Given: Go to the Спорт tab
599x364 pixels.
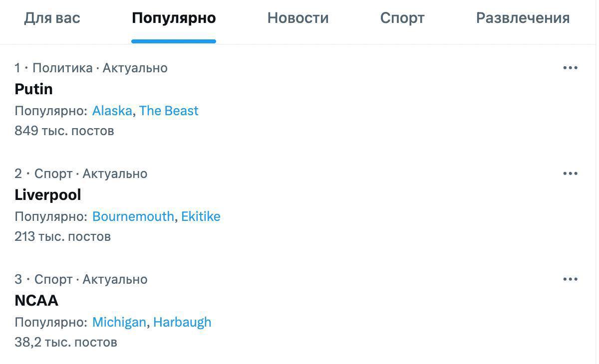Looking at the screenshot, I should coord(402,18).
